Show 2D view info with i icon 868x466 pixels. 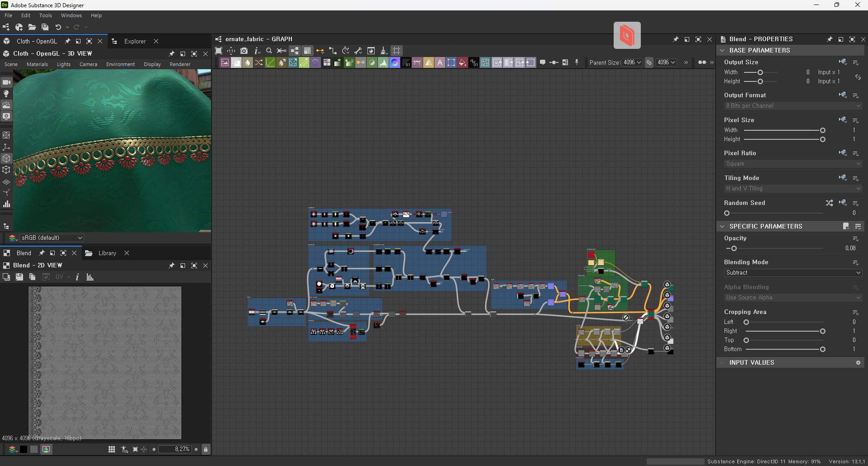point(77,277)
